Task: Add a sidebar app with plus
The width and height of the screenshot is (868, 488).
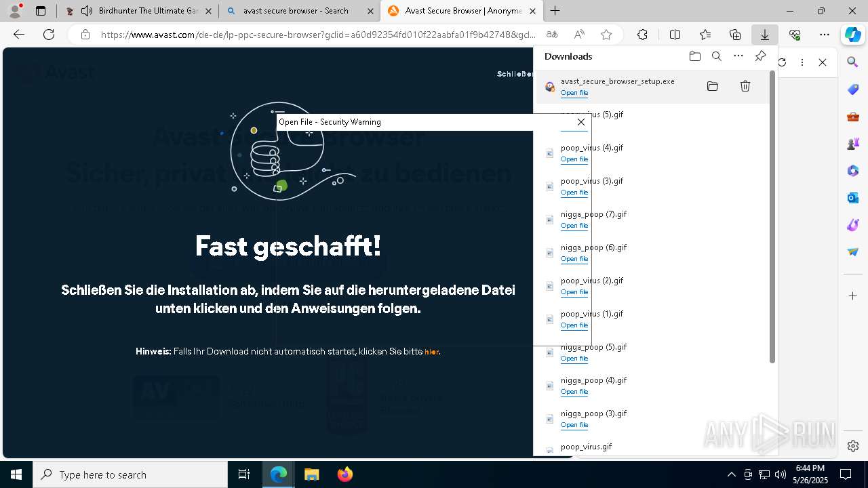Action: click(853, 296)
